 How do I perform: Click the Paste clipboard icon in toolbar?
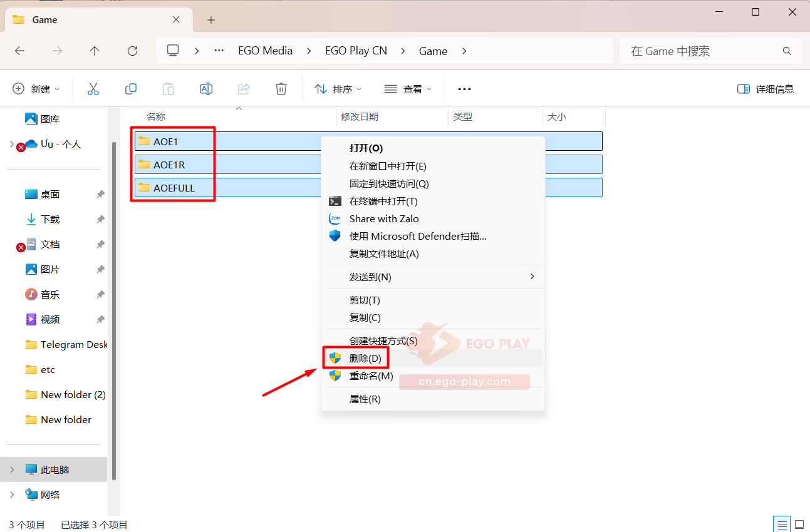coord(169,89)
